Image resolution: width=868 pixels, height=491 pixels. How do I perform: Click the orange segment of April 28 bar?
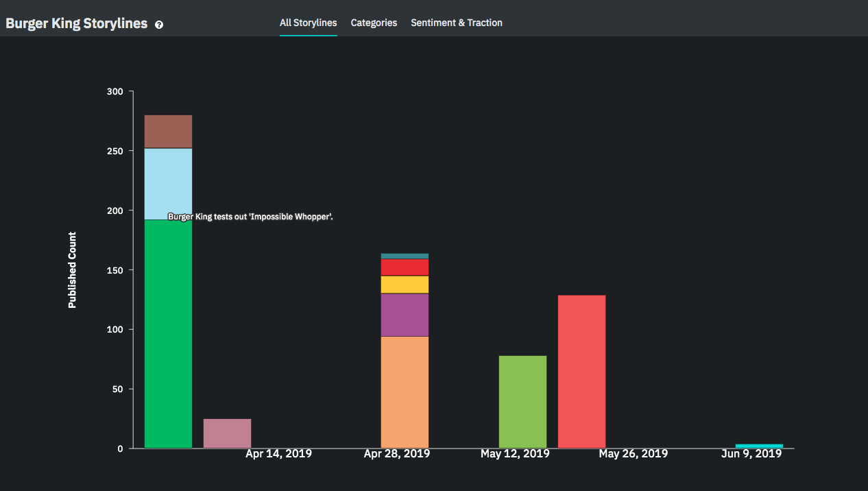[405, 392]
